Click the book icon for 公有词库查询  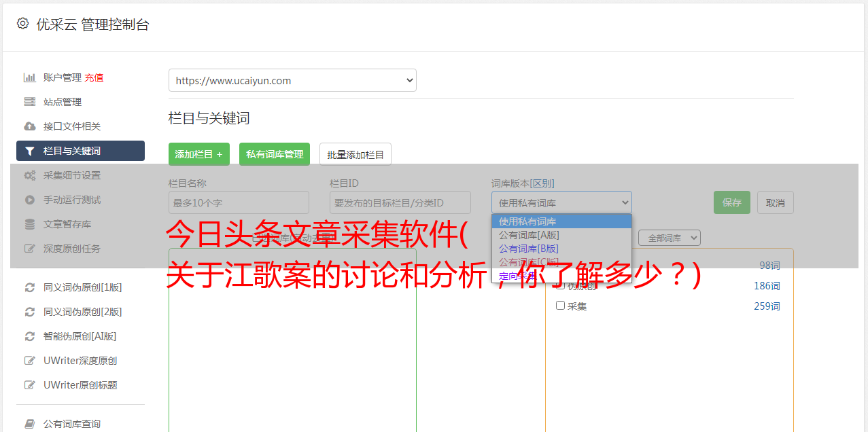30,424
